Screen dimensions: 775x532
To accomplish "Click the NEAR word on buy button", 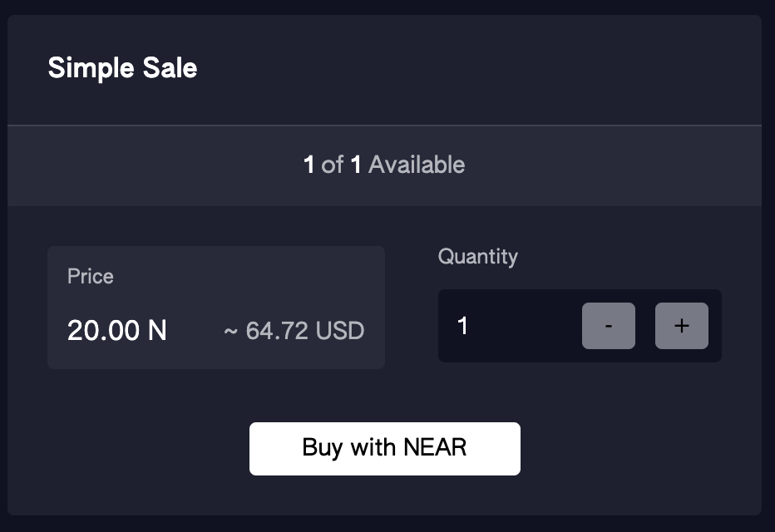I will point(435,447).
